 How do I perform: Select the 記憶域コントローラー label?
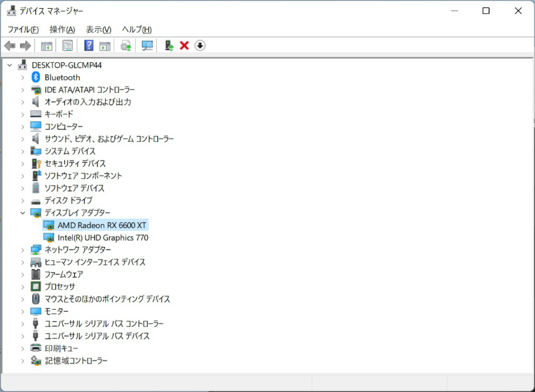tap(76, 361)
